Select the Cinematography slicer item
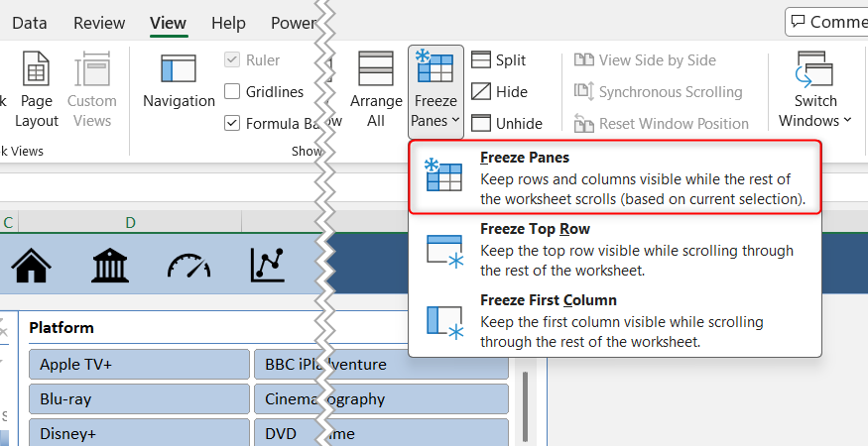Screen dimensions: 868x446 click(381, 399)
